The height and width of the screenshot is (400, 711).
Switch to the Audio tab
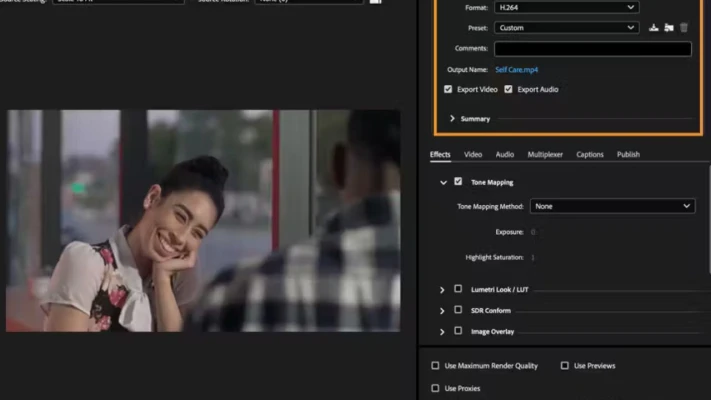pos(504,155)
